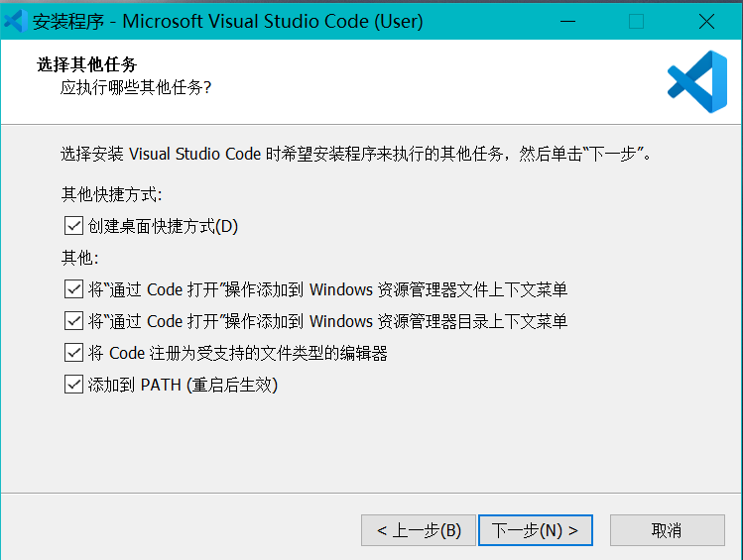
Task: Click the 其他快捷方式: label
Action: click(x=111, y=194)
